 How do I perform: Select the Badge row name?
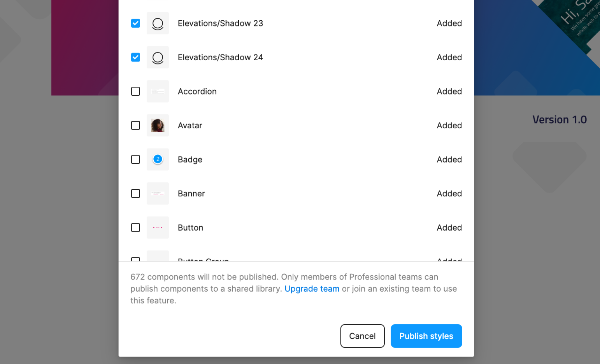190,159
